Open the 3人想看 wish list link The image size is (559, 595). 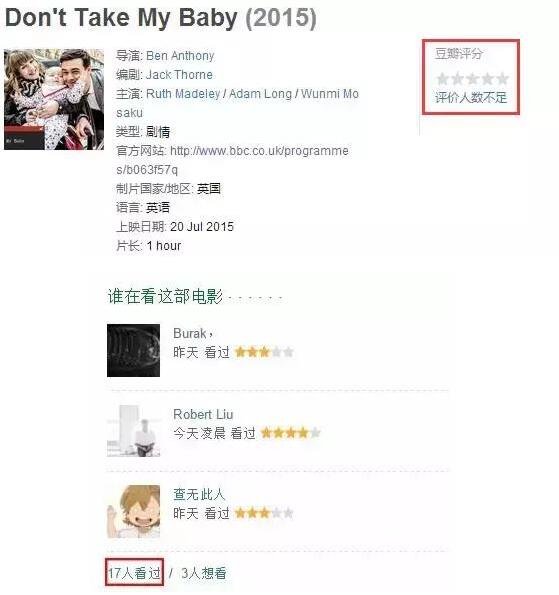point(204,573)
